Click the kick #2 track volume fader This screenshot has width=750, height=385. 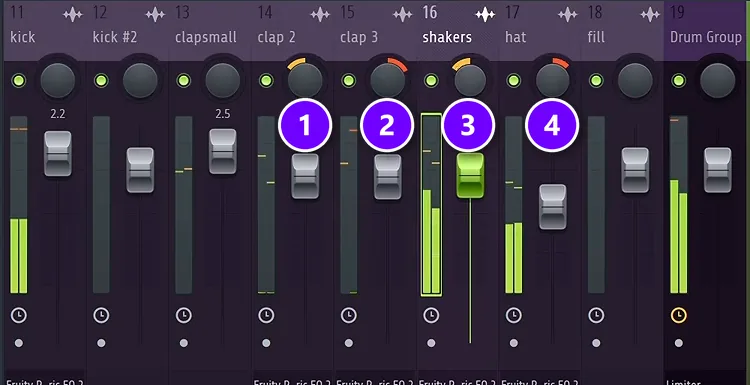pyautogui.click(x=140, y=170)
